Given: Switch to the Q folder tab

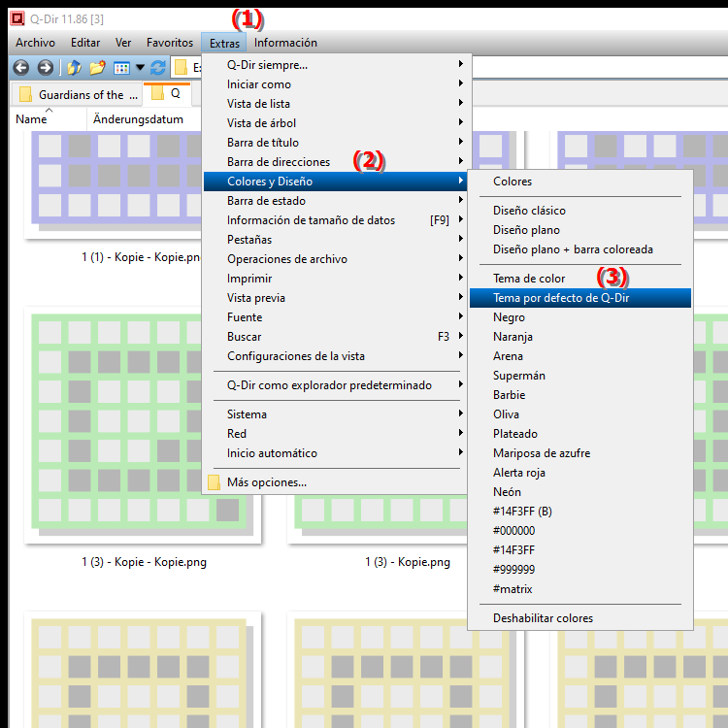Looking at the screenshot, I should (x=167, y=93).
